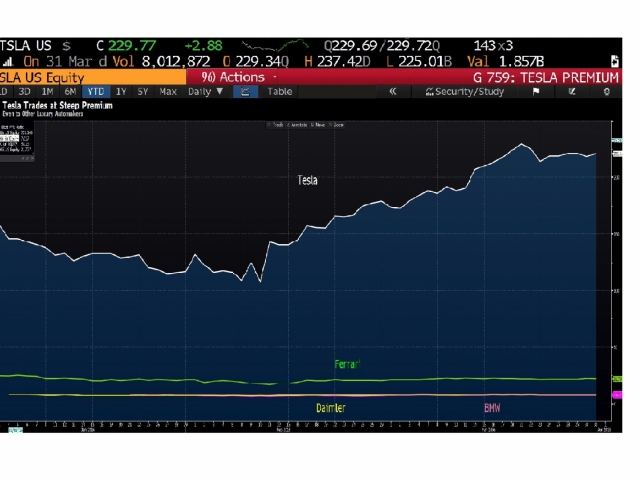Screen dimensions: 640x480
Task: Click the G 759: TESLA PREMIUM title
Action: click(x=546, y=76)
